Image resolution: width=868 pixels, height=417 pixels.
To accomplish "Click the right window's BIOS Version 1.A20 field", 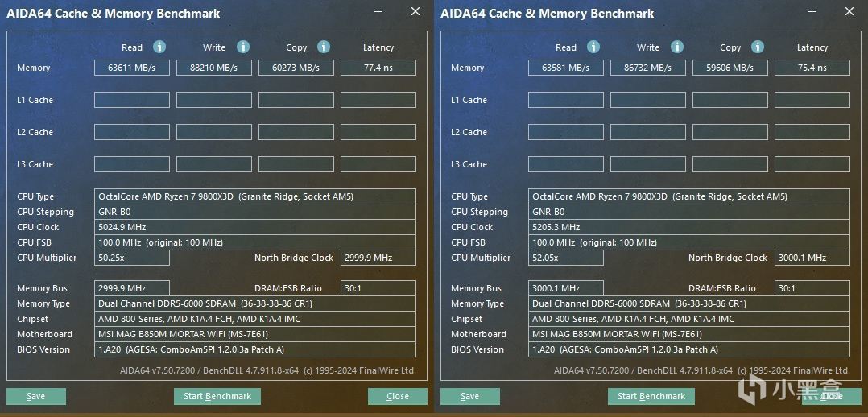I will [689, 349].
